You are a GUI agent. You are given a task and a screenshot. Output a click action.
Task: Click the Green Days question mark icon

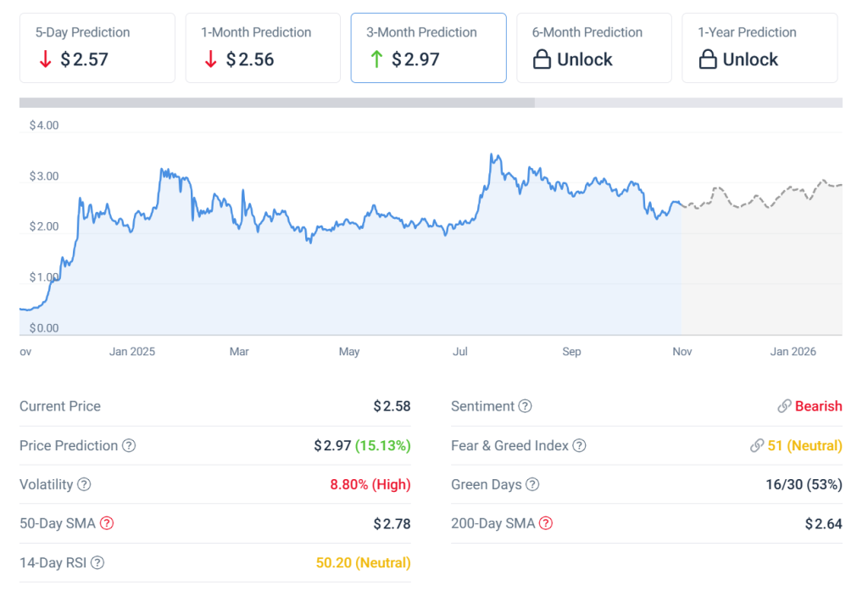[x=532, y=485]
